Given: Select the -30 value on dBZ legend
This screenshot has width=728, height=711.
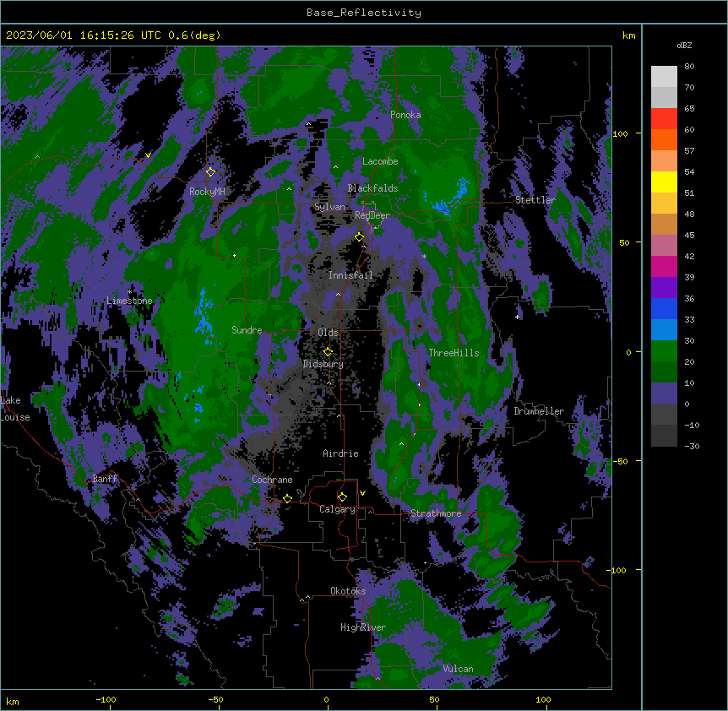Looking at the screenshot, I should tap(692, 447).
